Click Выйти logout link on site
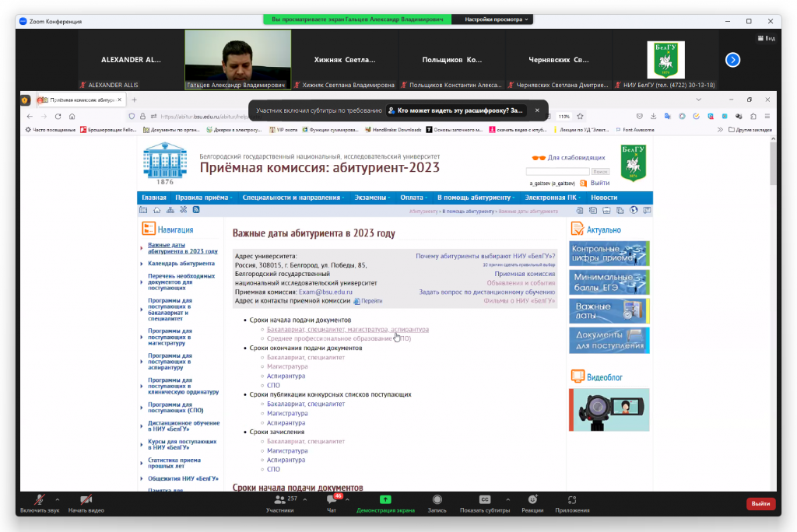Screen dimensions: 797x532 [600, 183]
